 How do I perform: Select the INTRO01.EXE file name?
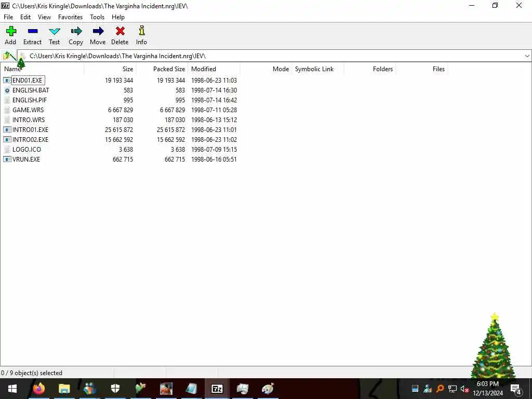[31, 129]
